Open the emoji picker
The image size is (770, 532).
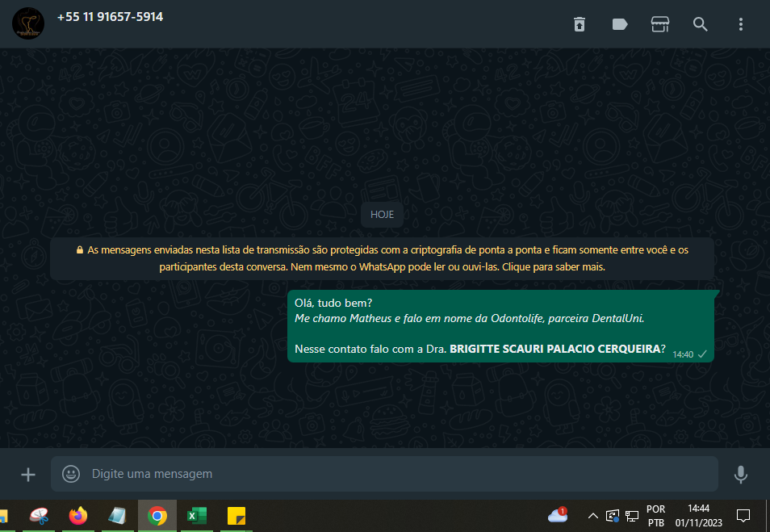[x=71, y=474]
